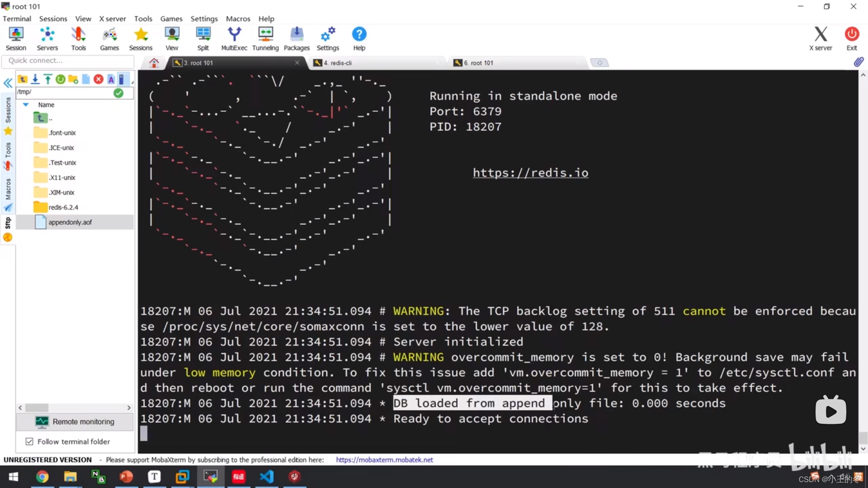The width and height of the screenshot is (868, 488).
Task: Open the Packages installer
Action: (296, 38)
